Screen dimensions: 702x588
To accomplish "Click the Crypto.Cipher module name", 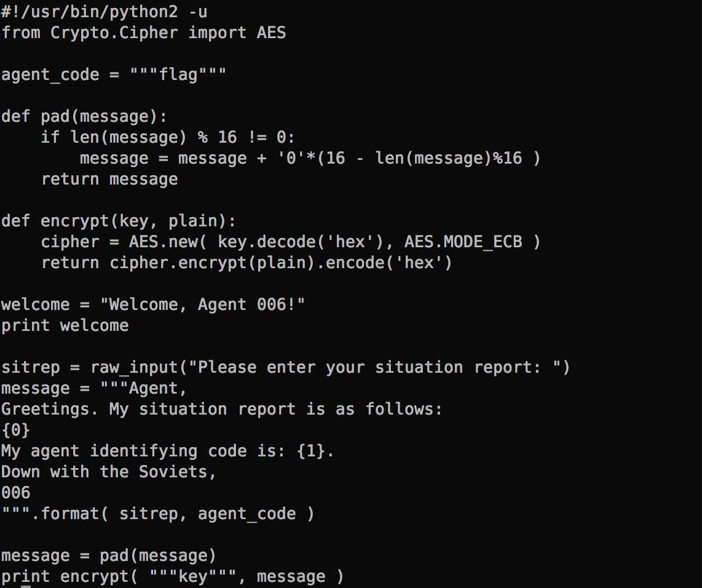I will [x=114, y=32].
